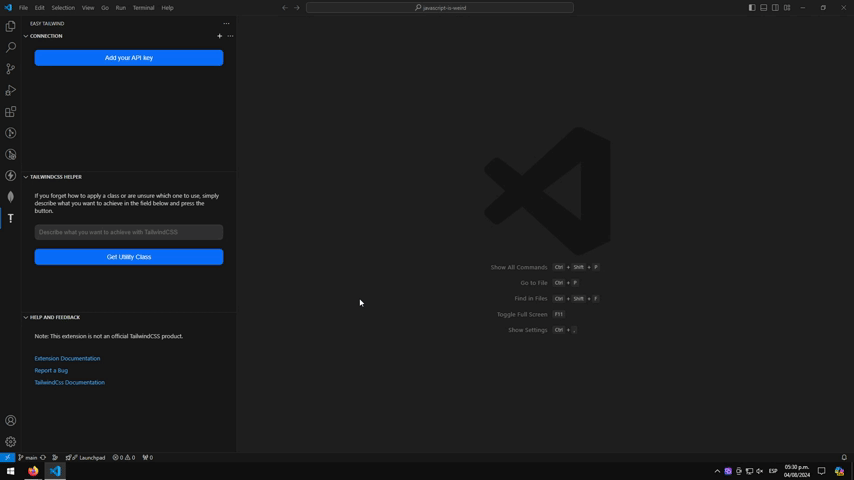This screenshot has width=854, height=480.
Task: Open the TailwindCss Documentation link
Action: point(70,382)
